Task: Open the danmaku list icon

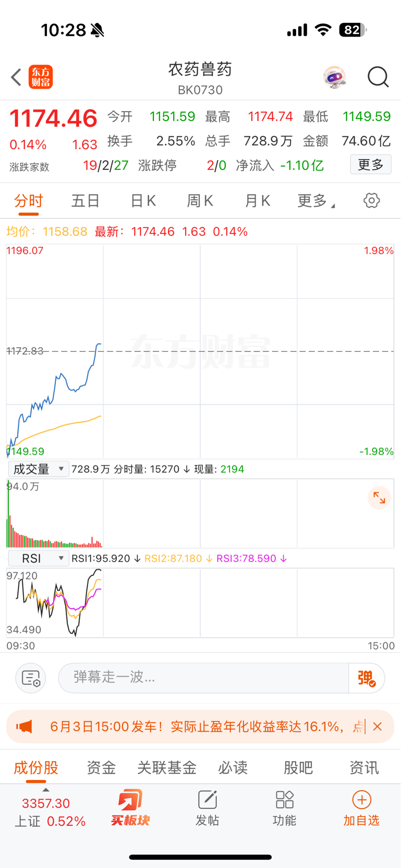Action: [x=31, y=678]
